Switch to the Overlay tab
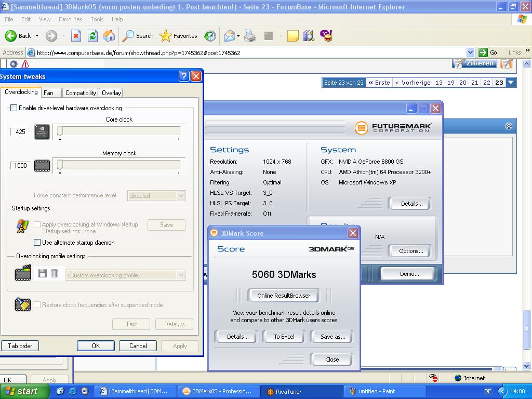532x399 pixels. pyautogui.click(x=111, y=92)
